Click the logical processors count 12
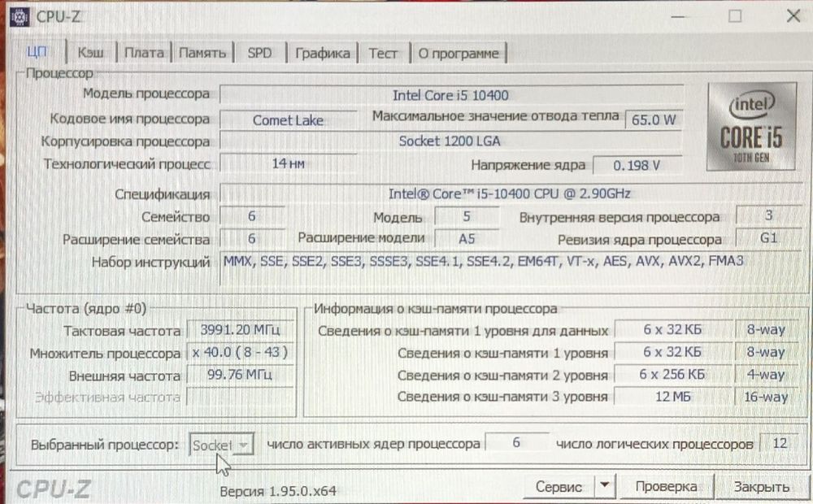This screenshot has width=813, height=504. coord(780,443)
